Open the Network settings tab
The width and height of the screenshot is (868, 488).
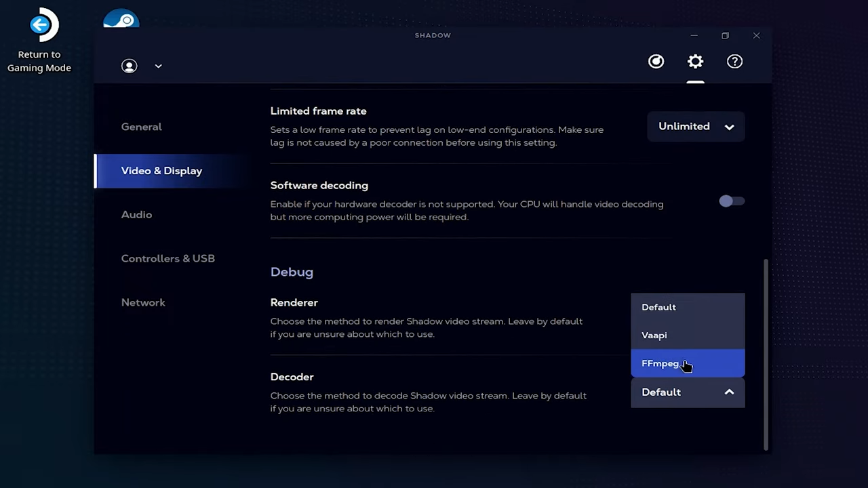pyautogui.click(x=143, y=302)
